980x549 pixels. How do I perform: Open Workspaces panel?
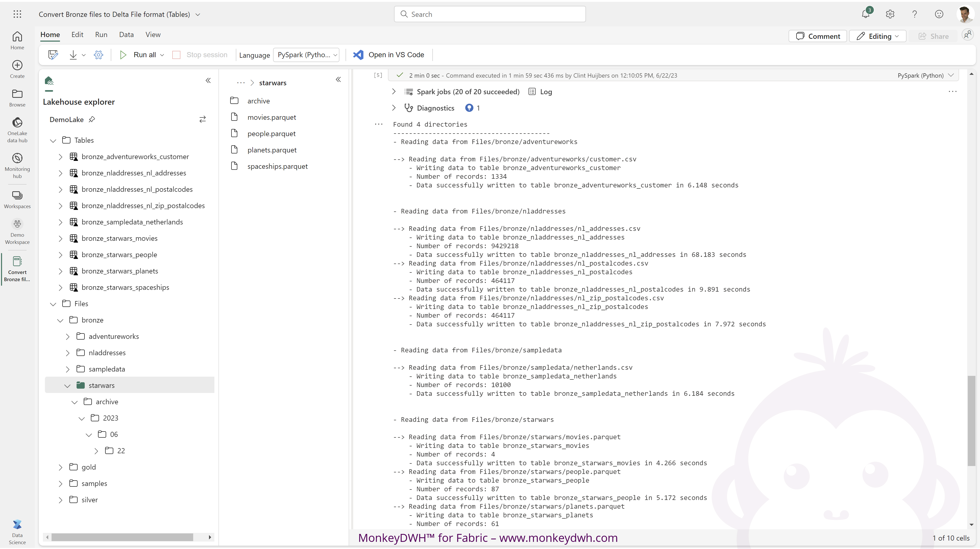tap(17, 199)
